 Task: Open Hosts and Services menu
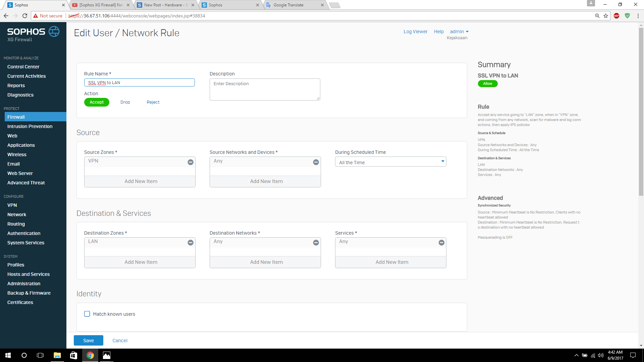(29, 274)
